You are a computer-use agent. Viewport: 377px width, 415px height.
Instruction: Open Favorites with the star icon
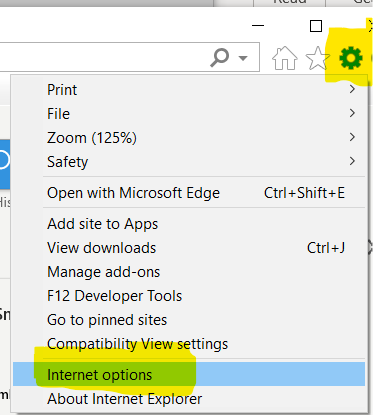pos(317,58)
